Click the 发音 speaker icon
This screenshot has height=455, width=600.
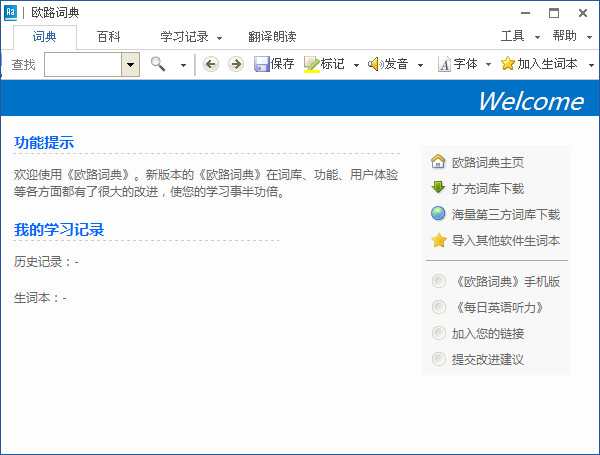click(375, 64)
